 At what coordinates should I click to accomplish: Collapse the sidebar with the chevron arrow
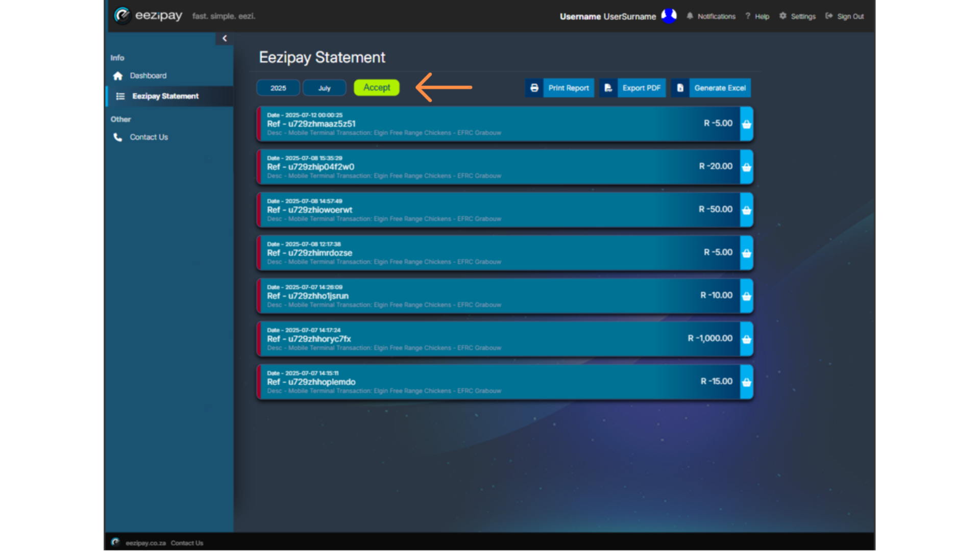click(225, 38)
